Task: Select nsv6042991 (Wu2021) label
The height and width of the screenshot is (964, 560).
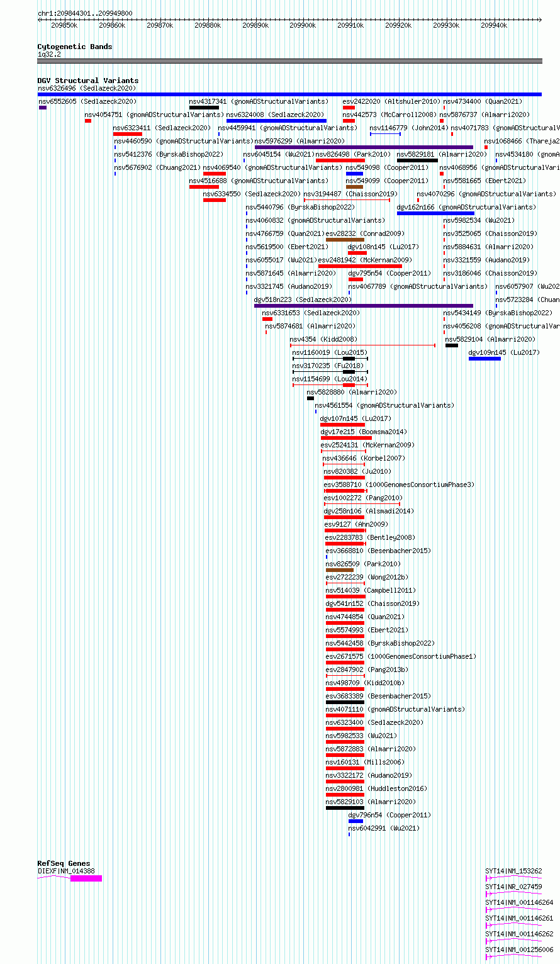Action: click(384, 828)
